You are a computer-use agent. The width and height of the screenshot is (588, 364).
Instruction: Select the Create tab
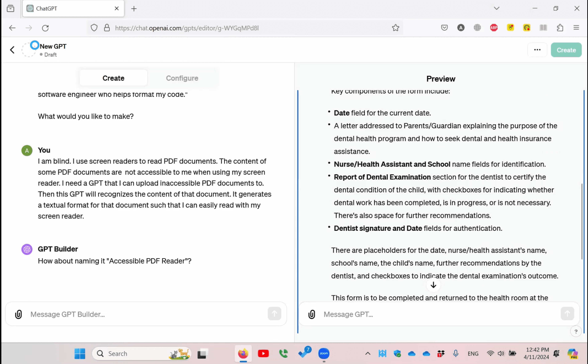(113, 78)
